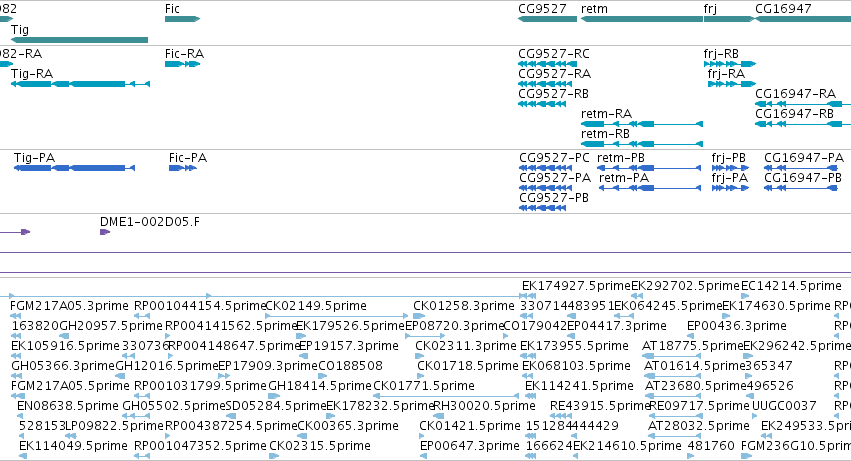Click the CG16947-RA transcript label
The height and width of the screenshot is (461, 851).
[796, 94]
